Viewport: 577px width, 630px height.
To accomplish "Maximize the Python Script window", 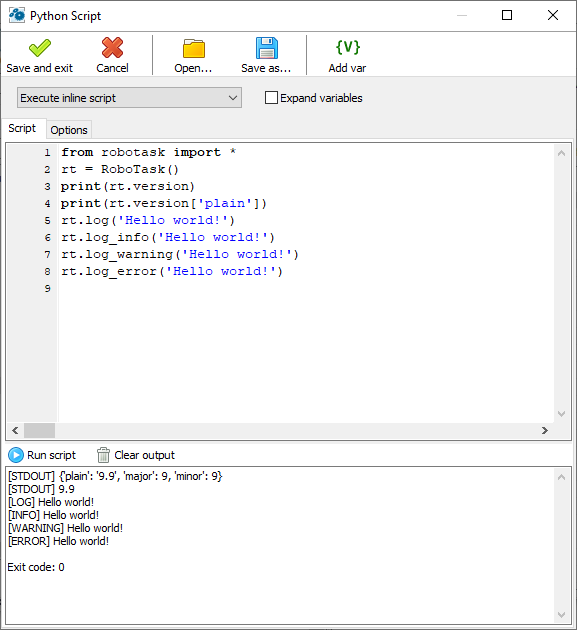I will click(x=507, y=15).
